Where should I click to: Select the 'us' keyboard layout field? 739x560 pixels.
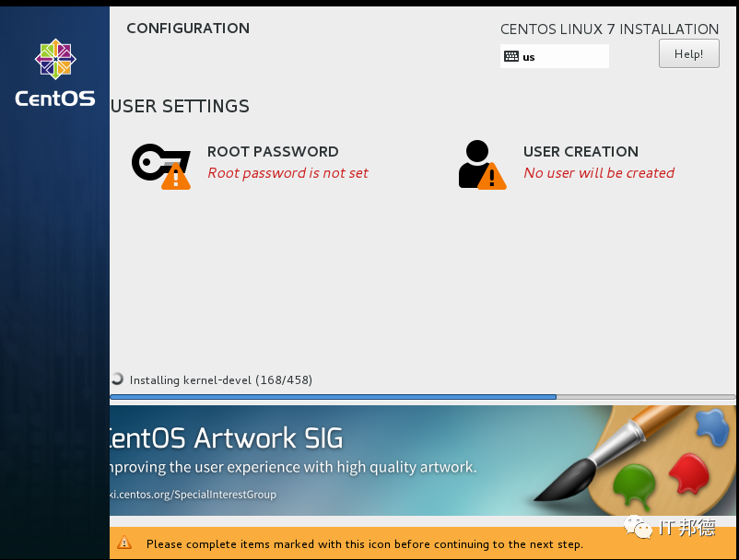pyautogui.click(x=555, y=56)
